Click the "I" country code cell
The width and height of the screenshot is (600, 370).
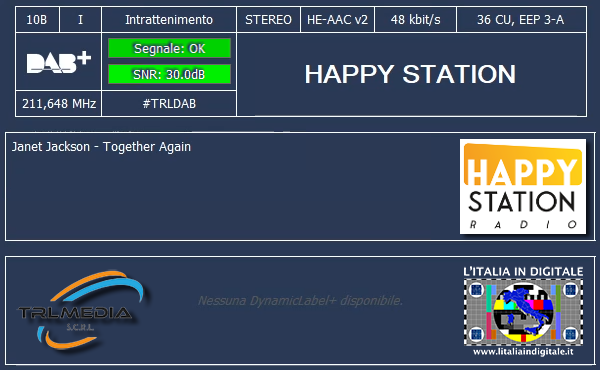[x=80, y=20]
